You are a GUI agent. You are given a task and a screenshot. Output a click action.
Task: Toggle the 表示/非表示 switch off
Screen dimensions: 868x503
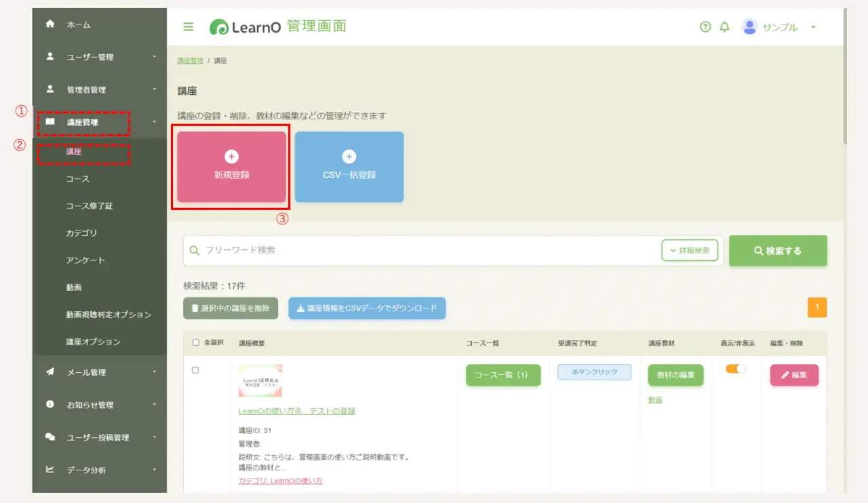tap(735, 369)
